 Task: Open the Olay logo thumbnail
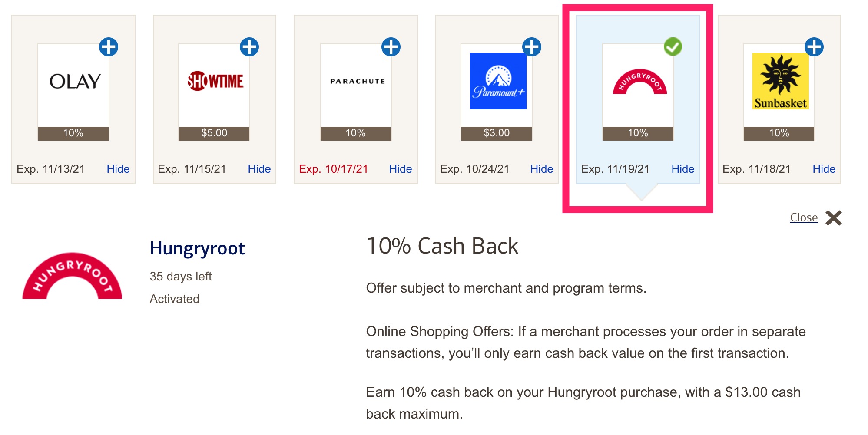pyautogui.click(x=74, y=82)
